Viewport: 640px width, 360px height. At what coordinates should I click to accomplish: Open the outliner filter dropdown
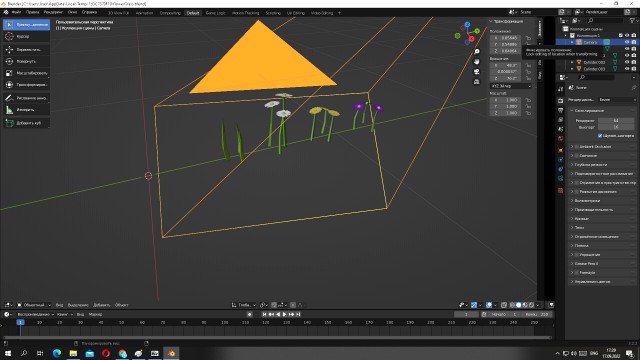coord(633,20)
